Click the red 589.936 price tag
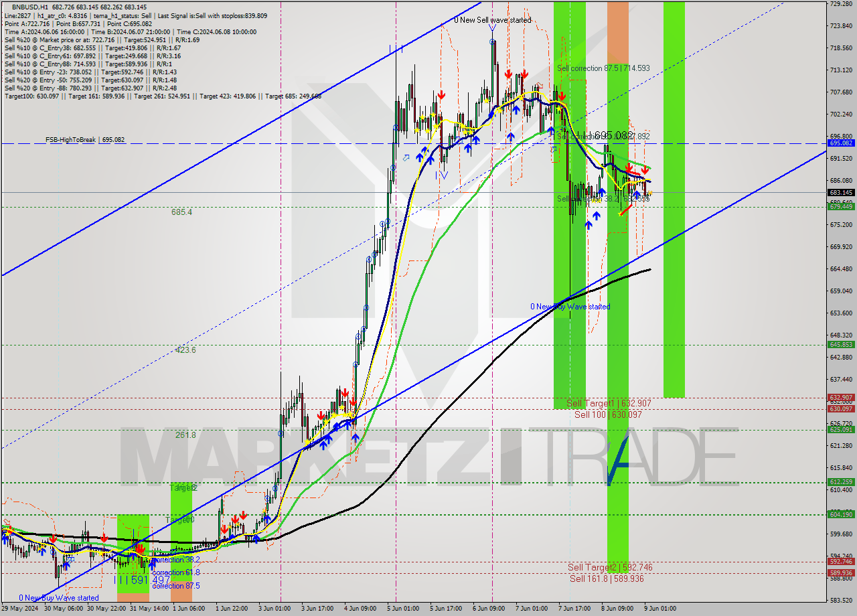The height and width of the screenshot is (616, 857). (x=841, y=572)
